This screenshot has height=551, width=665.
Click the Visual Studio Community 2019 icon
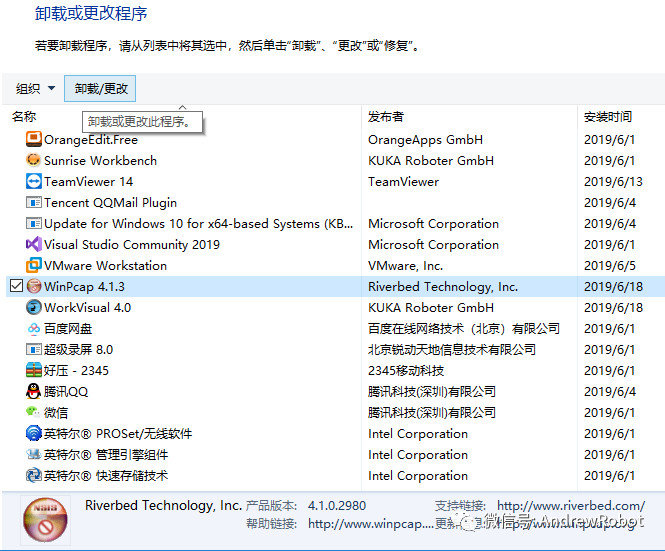pyautogui.click(x=34, y=244)
